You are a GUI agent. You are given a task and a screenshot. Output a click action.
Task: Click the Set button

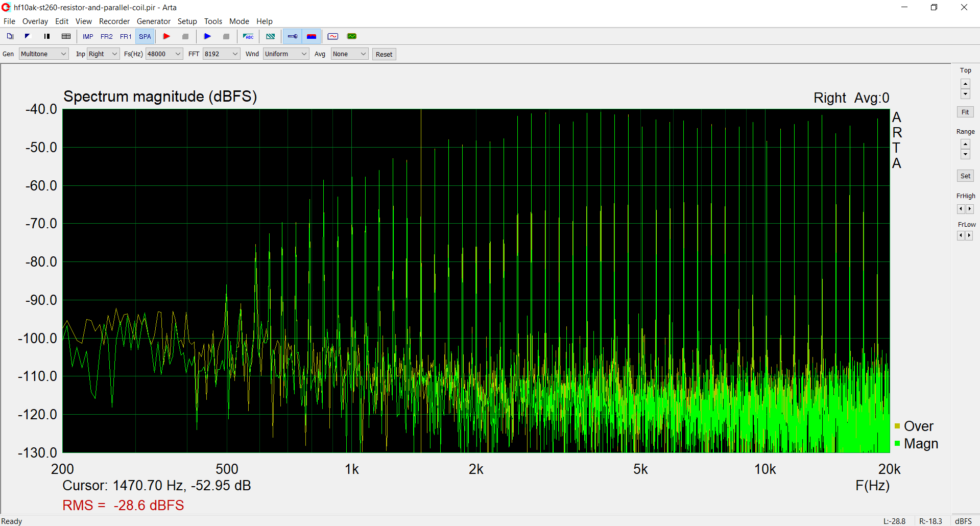tap(965, 176)
